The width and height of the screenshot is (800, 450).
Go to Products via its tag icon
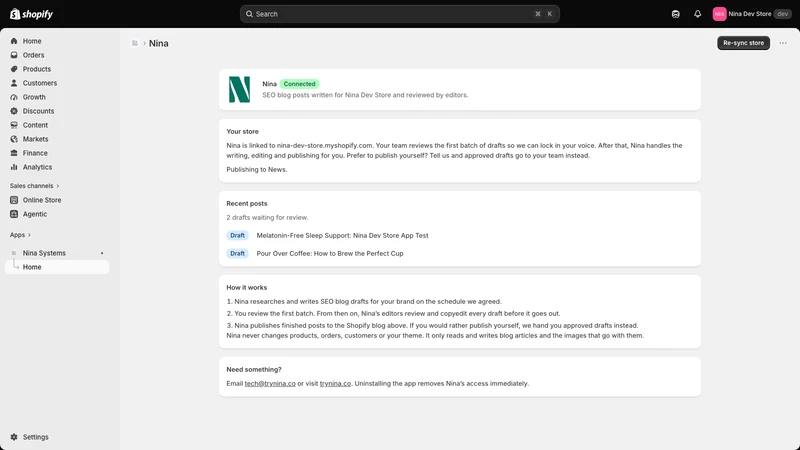coord(14,69)
